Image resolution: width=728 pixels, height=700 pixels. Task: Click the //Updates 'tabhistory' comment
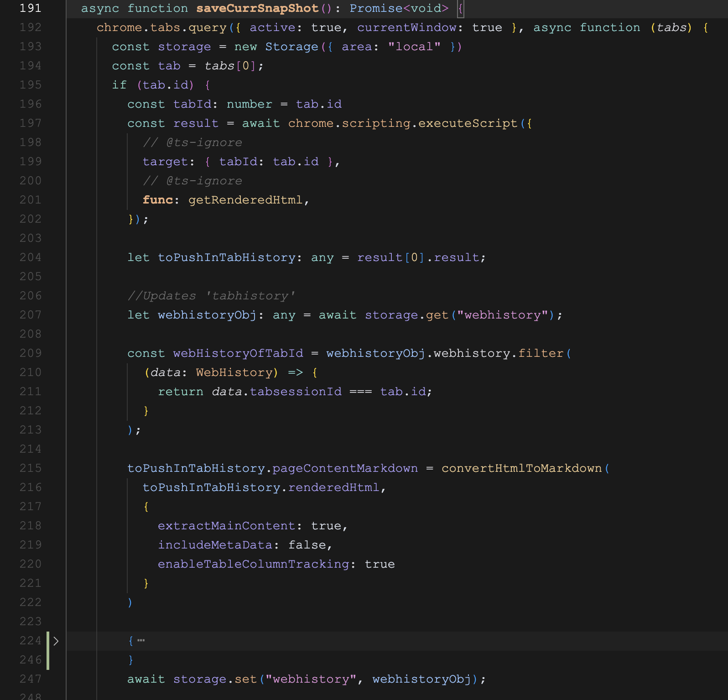tap(211, 296)
